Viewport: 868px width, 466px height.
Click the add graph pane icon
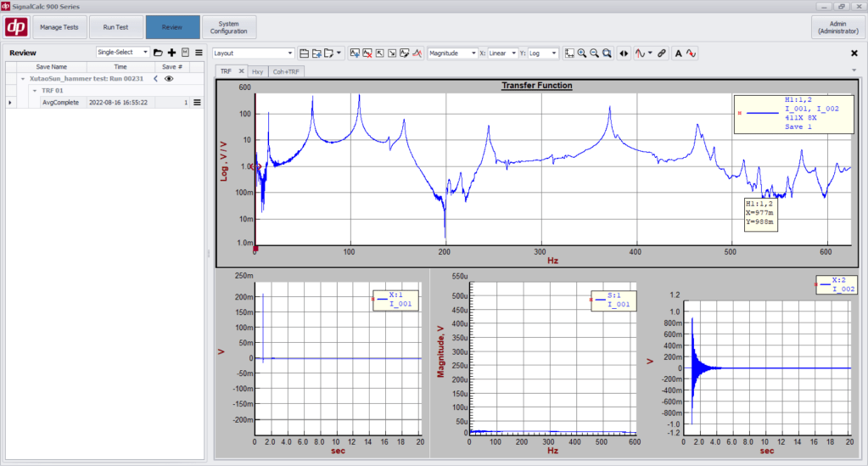354,53
